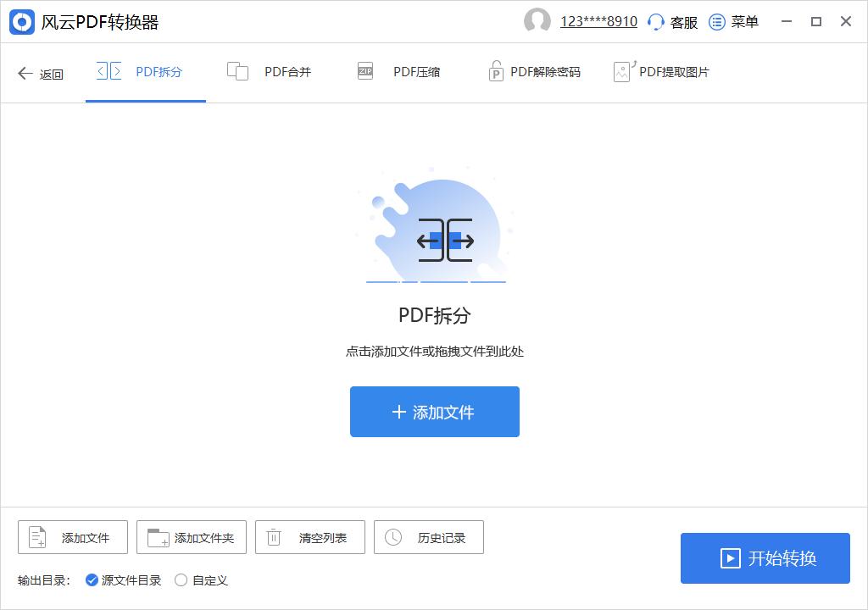Click the 清空列表 trash icon
This screenshot has width=868, height=610.
[x=273, y=536]
